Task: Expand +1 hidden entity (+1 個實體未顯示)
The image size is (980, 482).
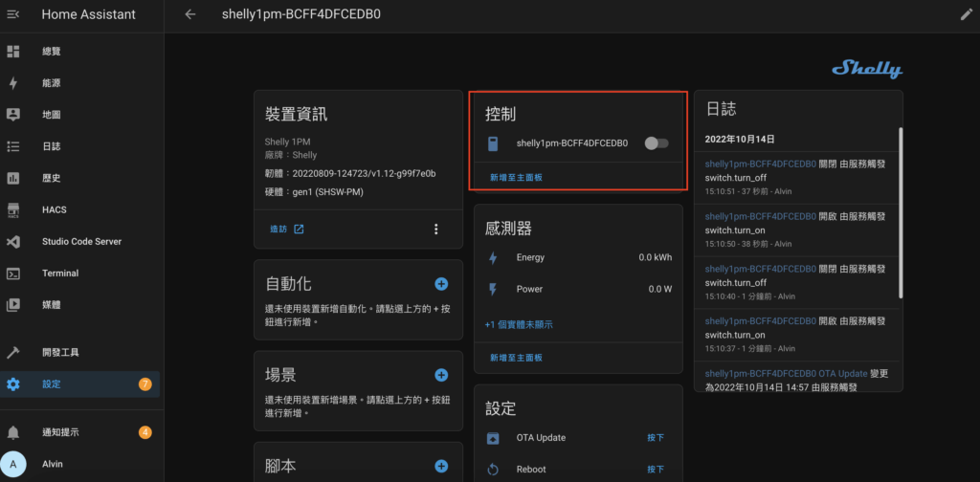Action: [519, 324]
